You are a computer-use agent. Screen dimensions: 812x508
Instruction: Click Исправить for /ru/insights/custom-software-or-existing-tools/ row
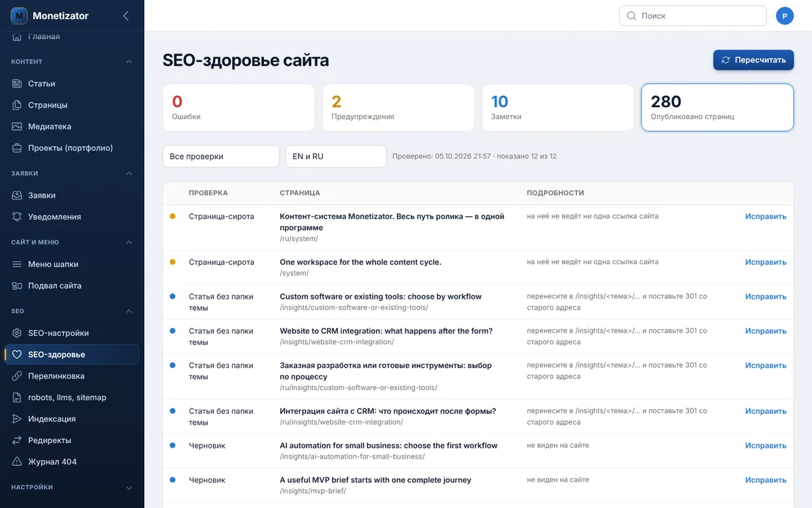tap(765, 366)
